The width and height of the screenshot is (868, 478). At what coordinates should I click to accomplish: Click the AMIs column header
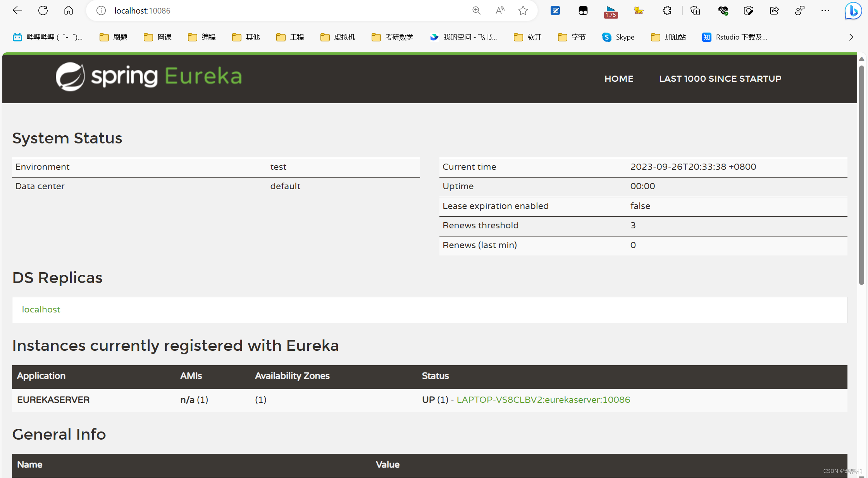191,376
